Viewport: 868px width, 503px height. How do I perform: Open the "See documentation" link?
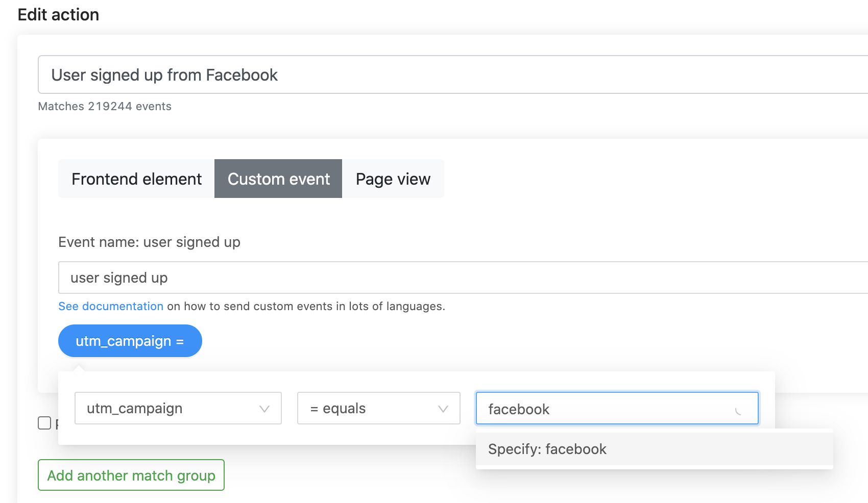(x=111, y=306)
